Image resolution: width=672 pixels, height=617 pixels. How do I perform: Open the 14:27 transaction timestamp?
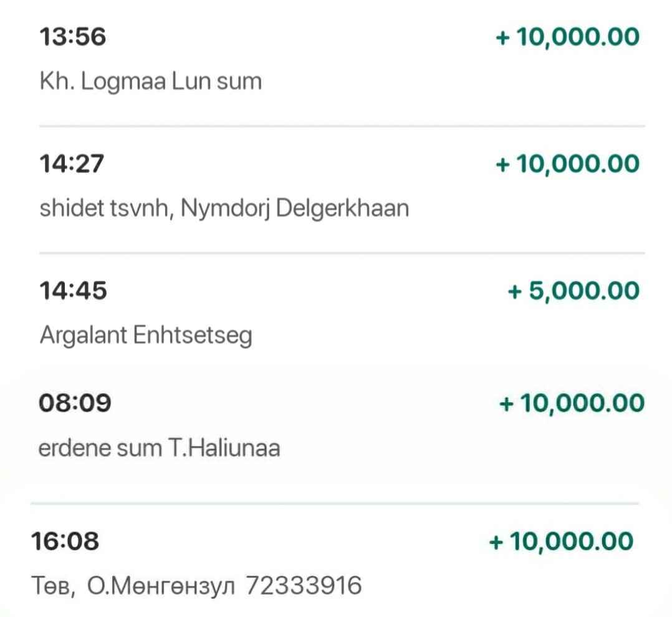click(x=72, y=164)
